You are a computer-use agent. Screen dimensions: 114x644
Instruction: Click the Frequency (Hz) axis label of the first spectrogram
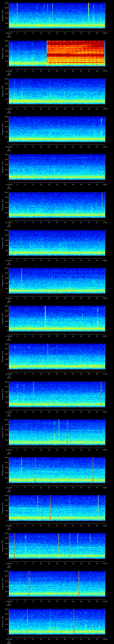click(x=3, y=16)
